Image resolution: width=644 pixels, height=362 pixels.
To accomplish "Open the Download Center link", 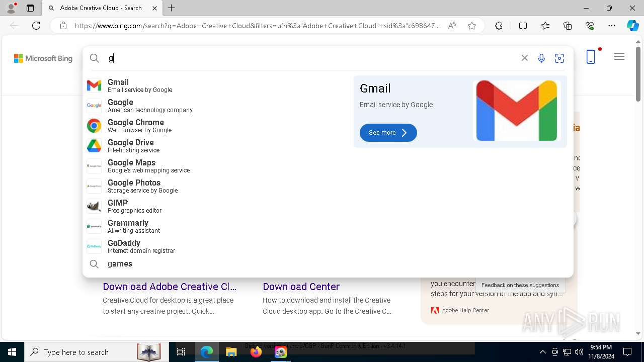I will point(301,287).
